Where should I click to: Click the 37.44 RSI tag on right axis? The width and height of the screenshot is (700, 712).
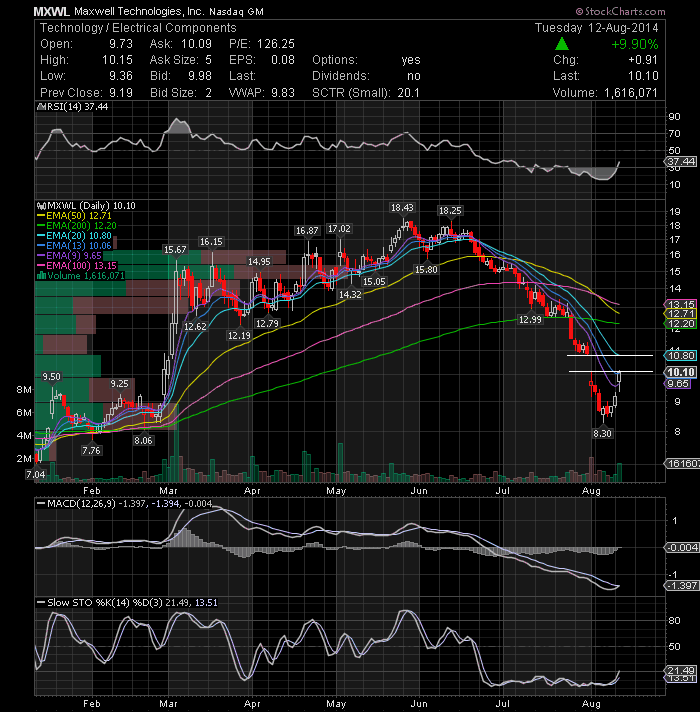(680, 162)
